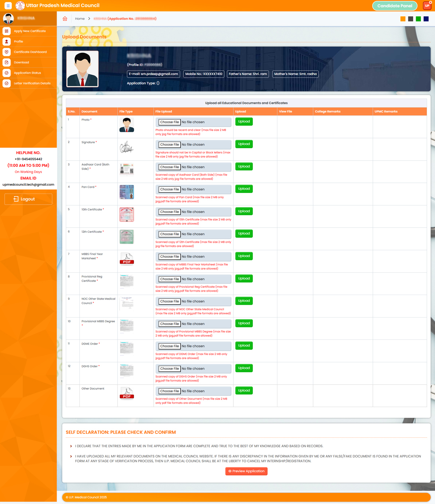Upload the Pan Card file

coord(244,189)
